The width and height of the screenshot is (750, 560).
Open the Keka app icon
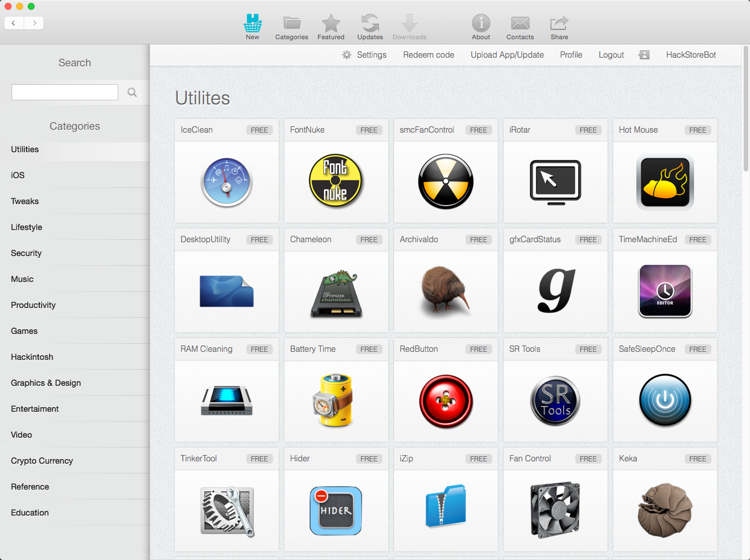(x=665, y=510)
